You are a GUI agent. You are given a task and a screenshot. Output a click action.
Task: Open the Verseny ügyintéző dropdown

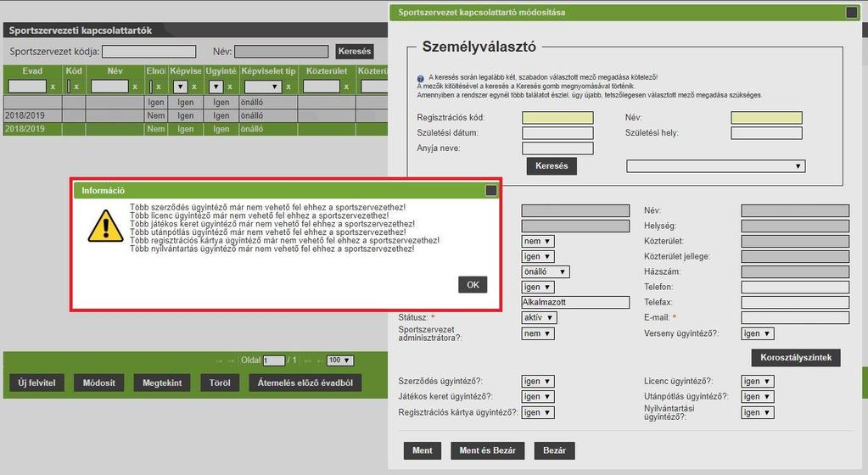(758, 334)
